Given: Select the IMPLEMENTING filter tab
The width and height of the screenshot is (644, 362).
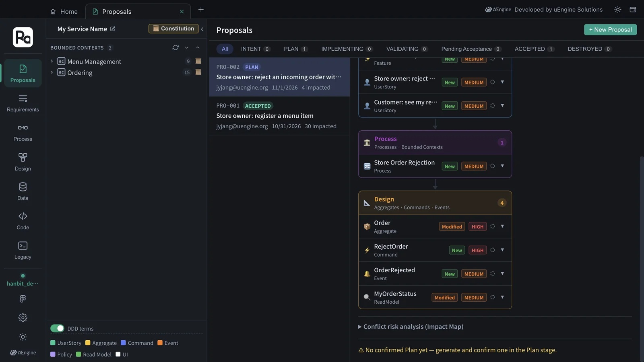Looking at the screenshot, I should (347, 49).
